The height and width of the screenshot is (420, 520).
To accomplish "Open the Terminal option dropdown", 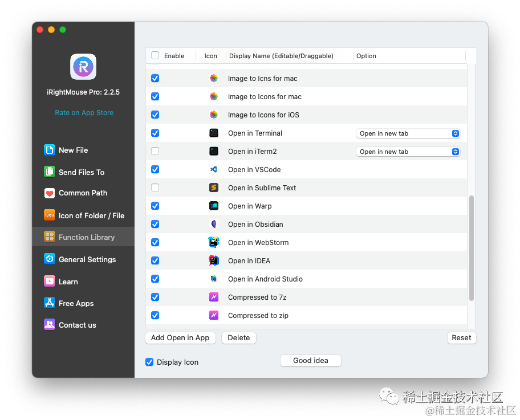I will tap(408, 133).
